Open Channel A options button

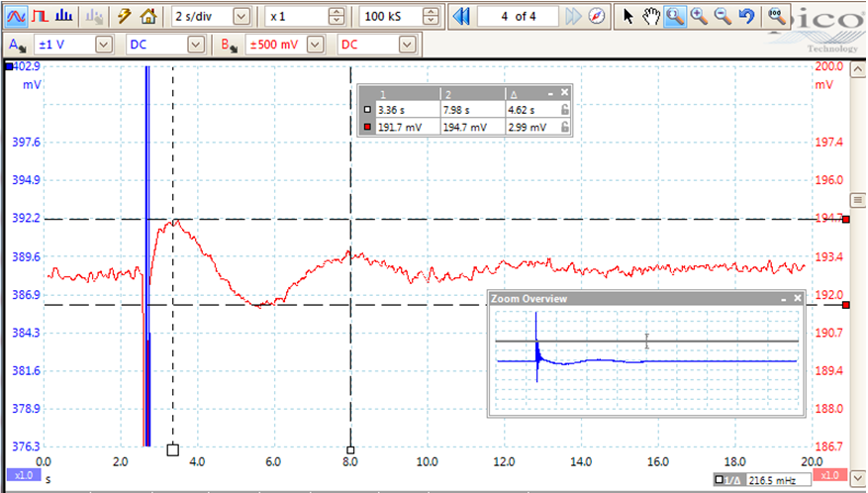tap(17, 45)
